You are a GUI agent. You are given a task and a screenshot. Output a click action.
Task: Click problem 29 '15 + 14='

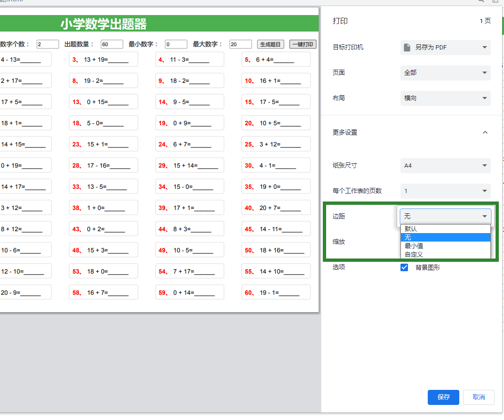point(190,165)
